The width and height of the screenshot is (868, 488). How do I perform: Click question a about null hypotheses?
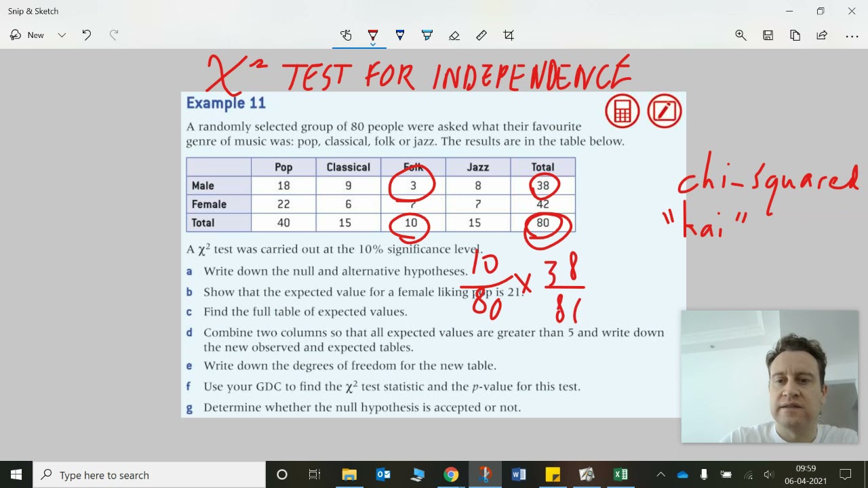coord(327,271)
